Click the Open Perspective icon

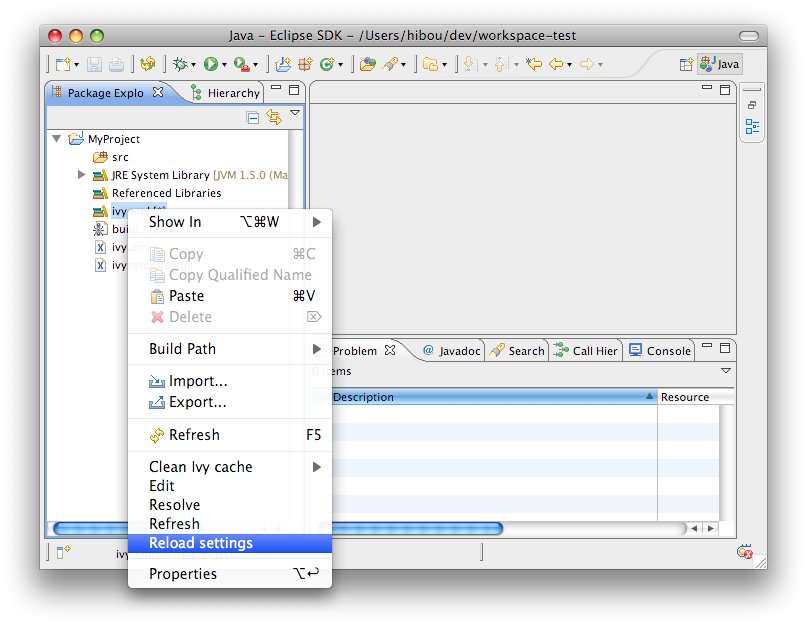[686, 64]
